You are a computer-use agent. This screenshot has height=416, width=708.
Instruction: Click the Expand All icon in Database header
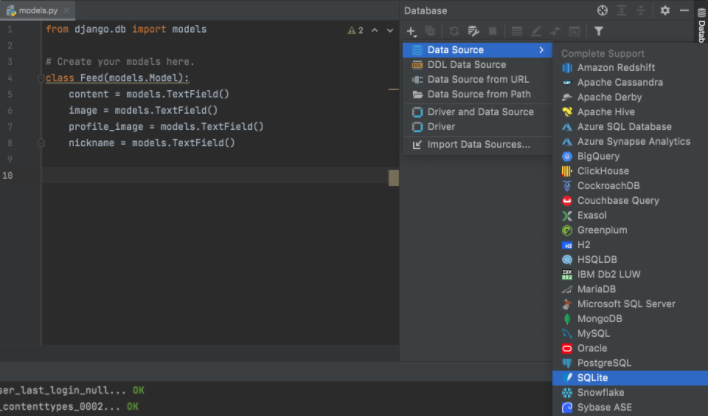(622, 10)
